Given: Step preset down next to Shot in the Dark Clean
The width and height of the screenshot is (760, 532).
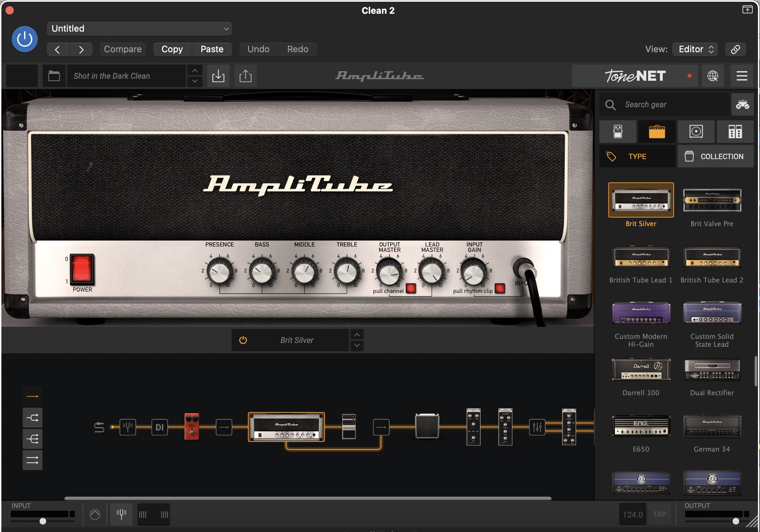Looking at the screenshot, I should pos(195,81).
